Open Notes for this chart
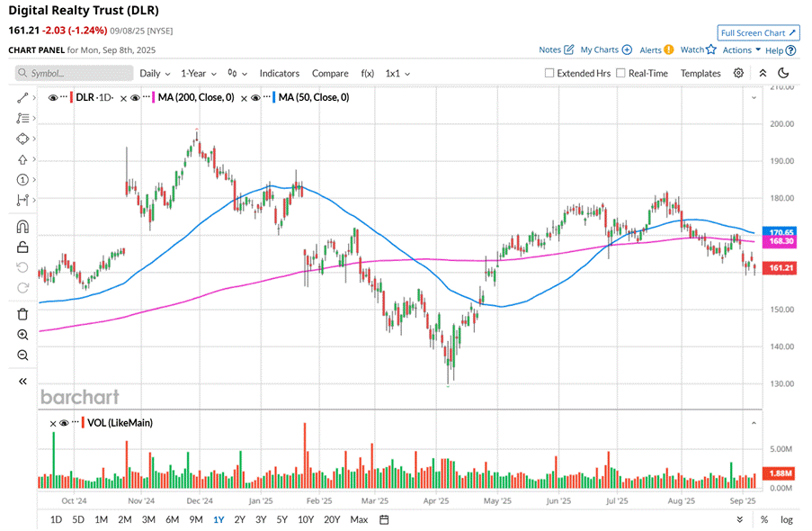The image size is (812, 531). tap(557, 49)
